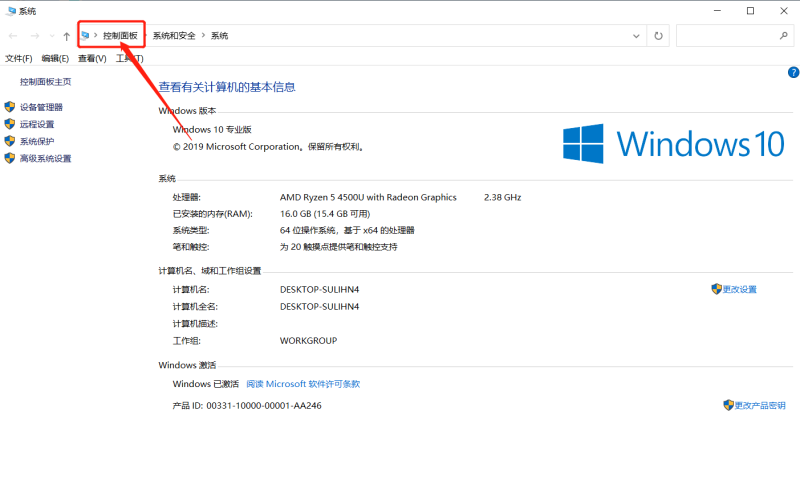
Task: Open the 编辑(E) menu
Action: (x=55, y=59)
